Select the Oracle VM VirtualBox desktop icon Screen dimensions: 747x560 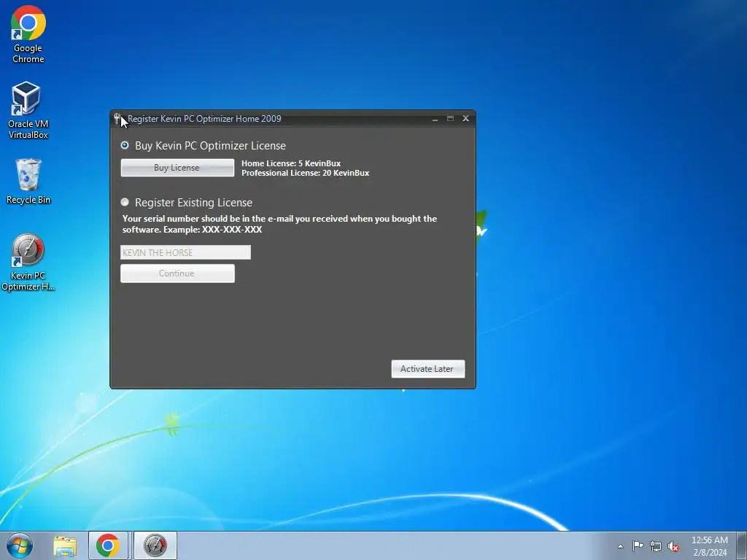28,110
